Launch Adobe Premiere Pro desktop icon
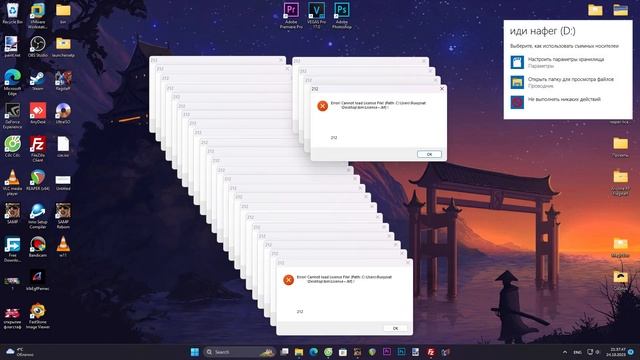Image resolution: width=640 pixels, height=360 pixels. (x=291, y=16)
